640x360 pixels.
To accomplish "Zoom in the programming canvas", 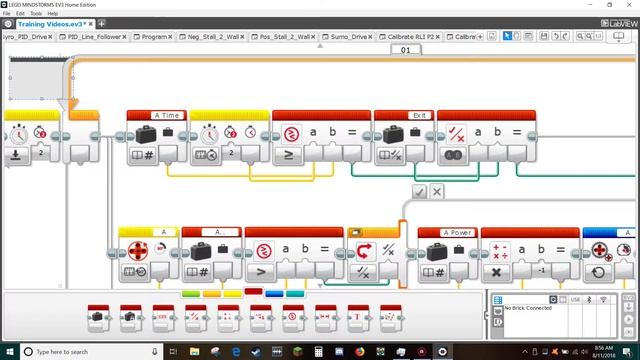I will pos(589,36).
